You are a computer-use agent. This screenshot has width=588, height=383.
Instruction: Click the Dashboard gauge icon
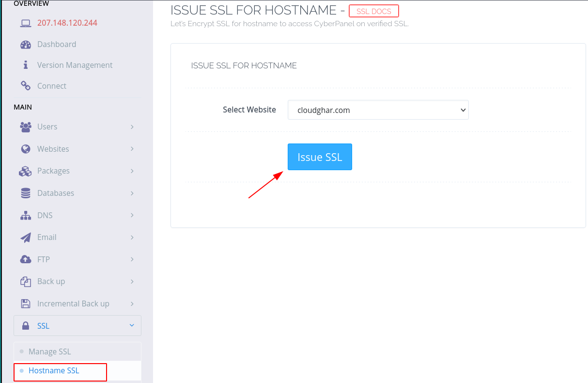(26, 44)
